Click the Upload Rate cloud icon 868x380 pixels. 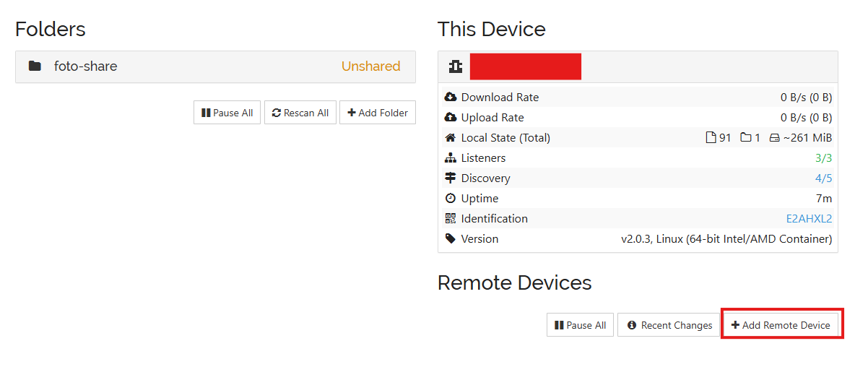pos(451,118)
